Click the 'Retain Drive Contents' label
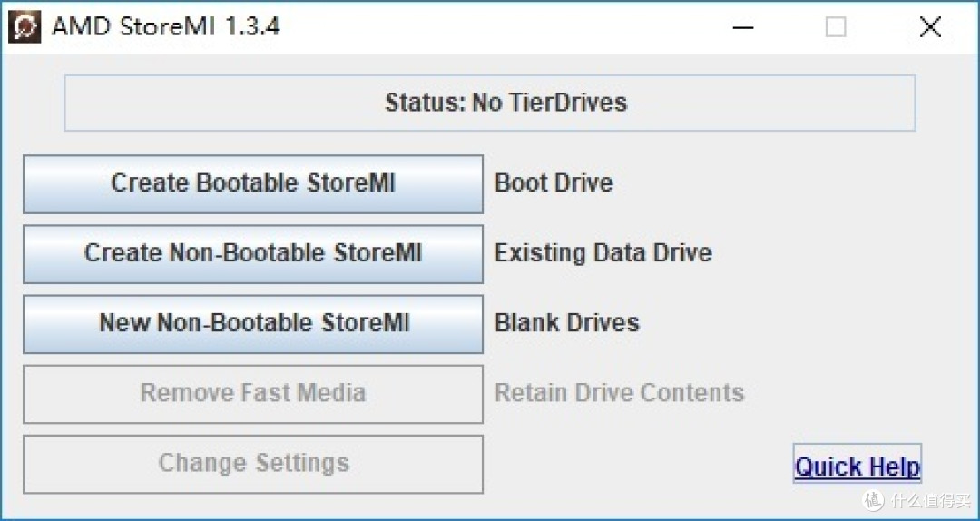Viewport: 980px width, 521px height. (x=620, y=393)
